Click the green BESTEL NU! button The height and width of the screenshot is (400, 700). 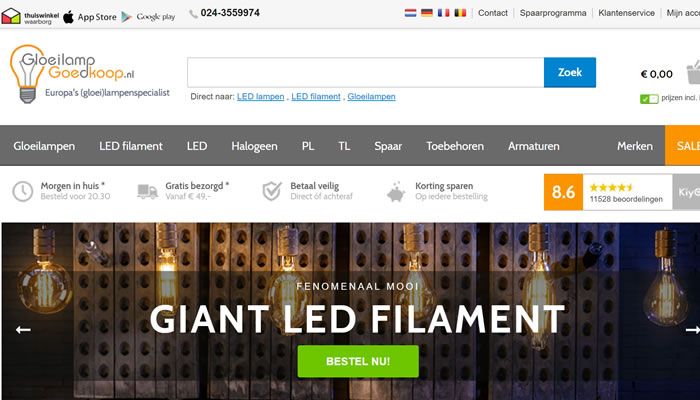358,361
